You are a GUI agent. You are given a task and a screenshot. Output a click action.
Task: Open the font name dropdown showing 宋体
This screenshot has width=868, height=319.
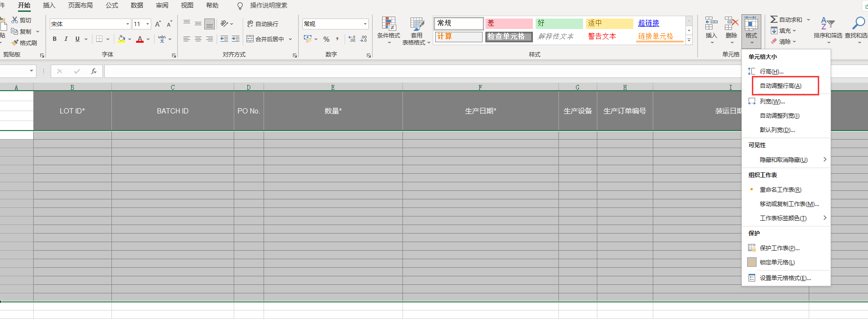point(128,24)
